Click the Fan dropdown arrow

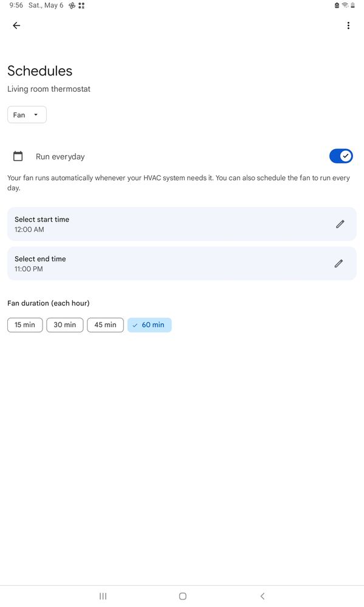(36, 114)
